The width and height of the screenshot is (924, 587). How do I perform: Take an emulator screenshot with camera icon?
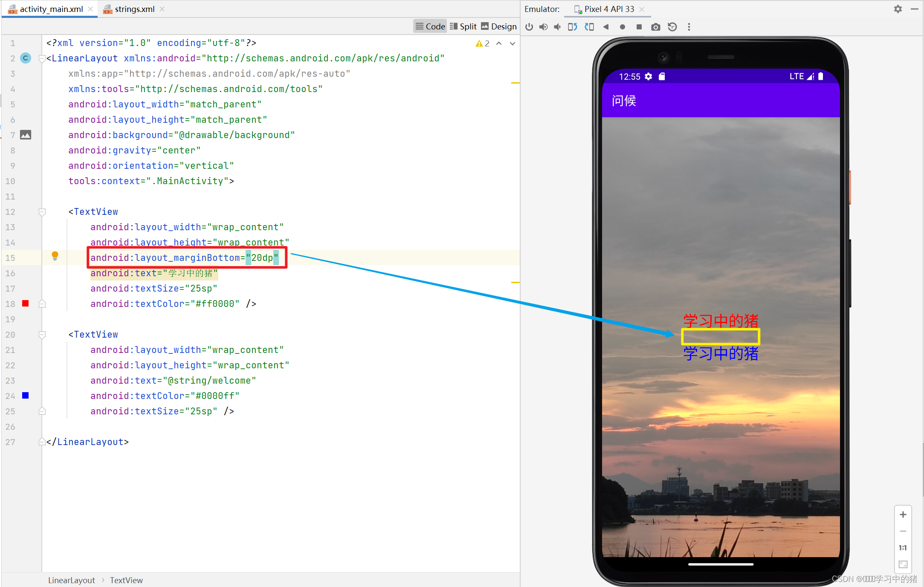click(656, 27)
